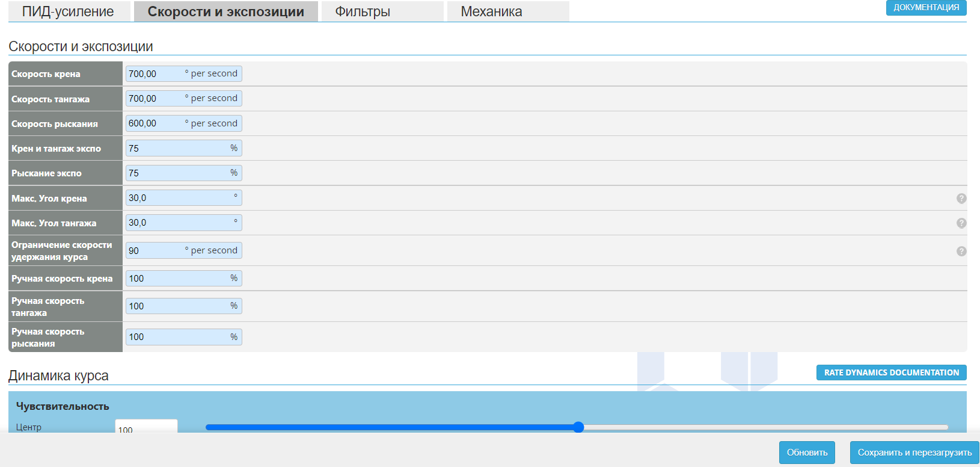Viewport: 980px width, 467px height.
Task: Select the Скорости и экспозиции tab
Action: coord(225,11)
